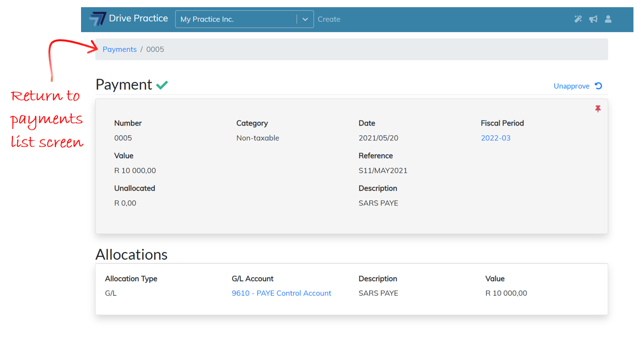Click the green approved checkmark
644x339 pixels.
click(162, 85)
